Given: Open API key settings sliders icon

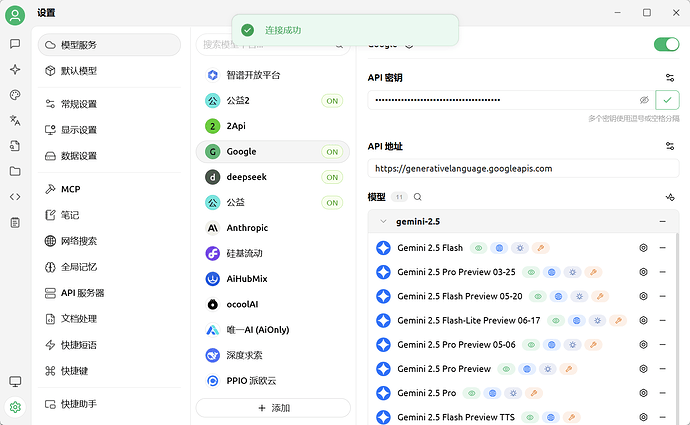Looking at the screenshot, I should [x=670, y=78].
